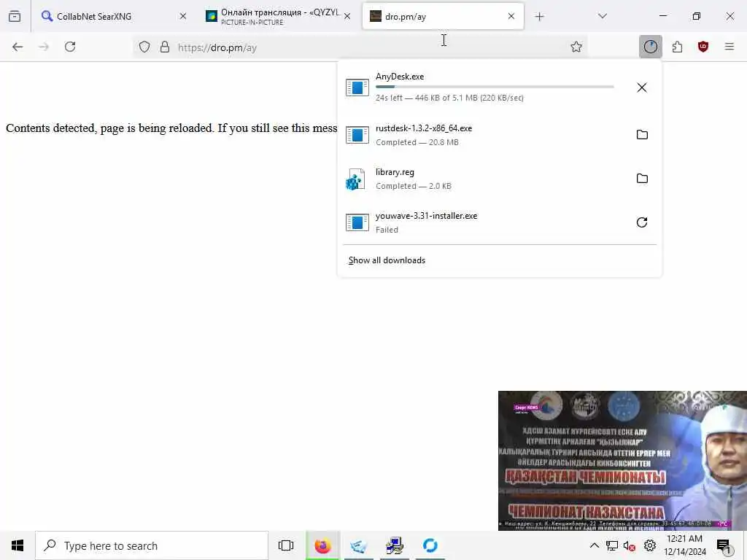747x560 pixels.
Task: Click AnyDesk.exe download progress bar
Action: pyautogui.click(x=495, y=87)
